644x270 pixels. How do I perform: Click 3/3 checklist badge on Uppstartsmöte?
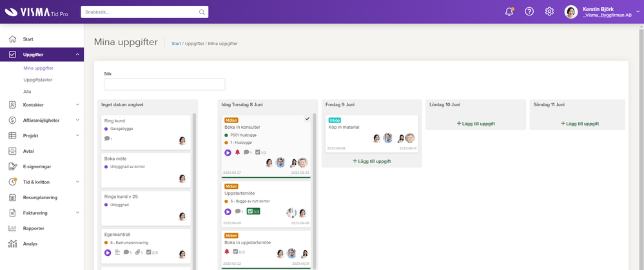(256, 211)
